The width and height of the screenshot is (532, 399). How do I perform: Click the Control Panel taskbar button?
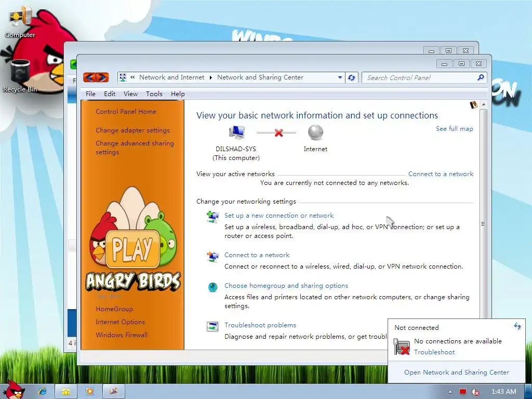[x=114, y=392]
